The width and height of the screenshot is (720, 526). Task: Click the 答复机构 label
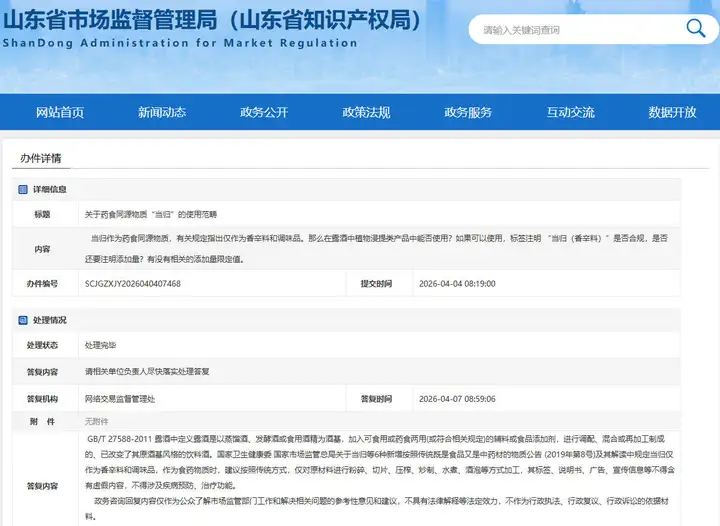[42, 399]
